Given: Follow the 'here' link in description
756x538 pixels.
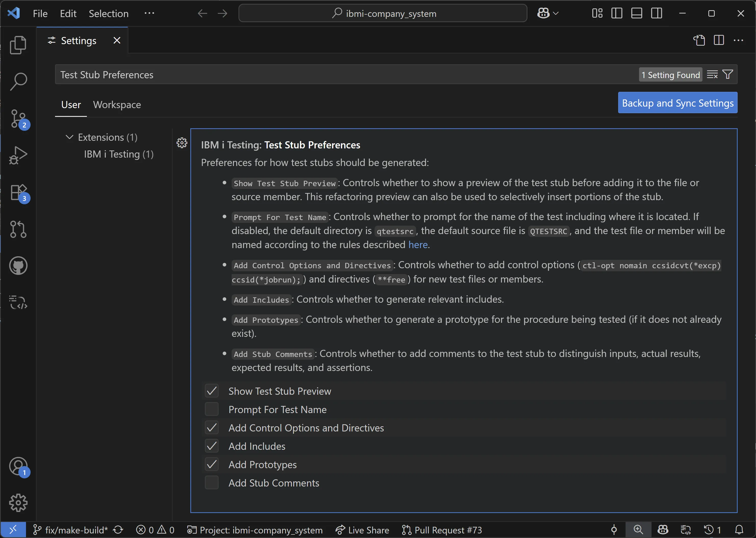Looking at the screenshot, I should coord(418,245).
